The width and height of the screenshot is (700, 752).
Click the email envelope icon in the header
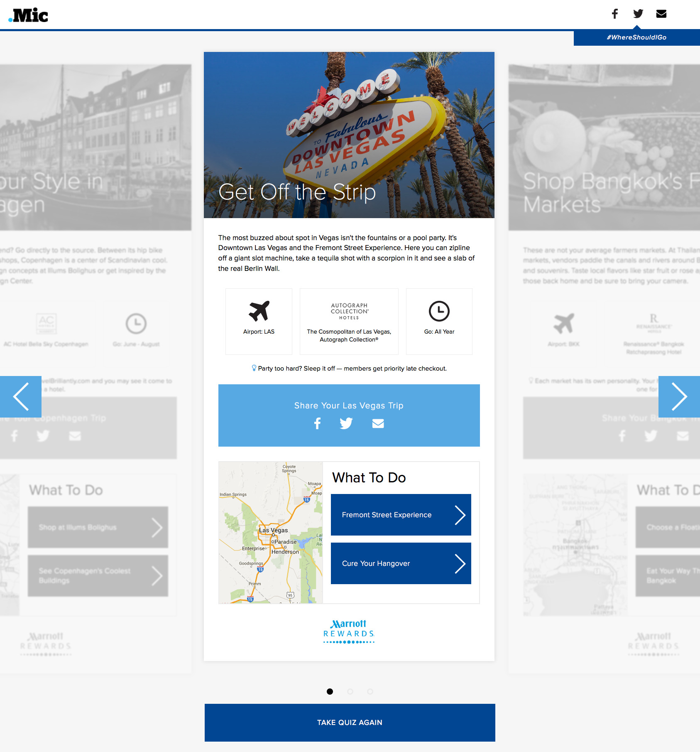pos(661,14)
